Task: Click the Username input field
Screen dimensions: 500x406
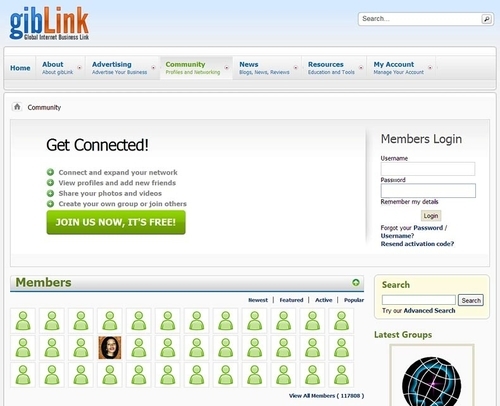Action: 428,169
